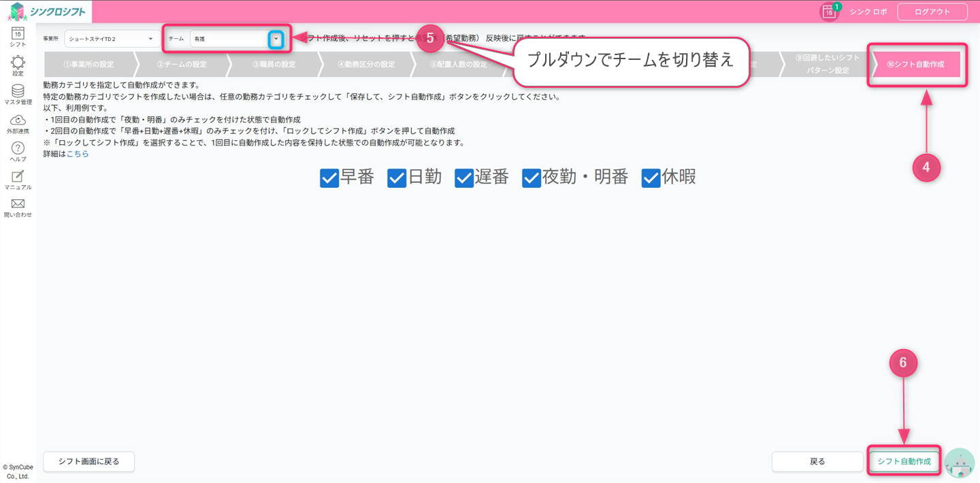980x483 pixels.
Task: Open マスタ管理 database icon
Action: 18,91
